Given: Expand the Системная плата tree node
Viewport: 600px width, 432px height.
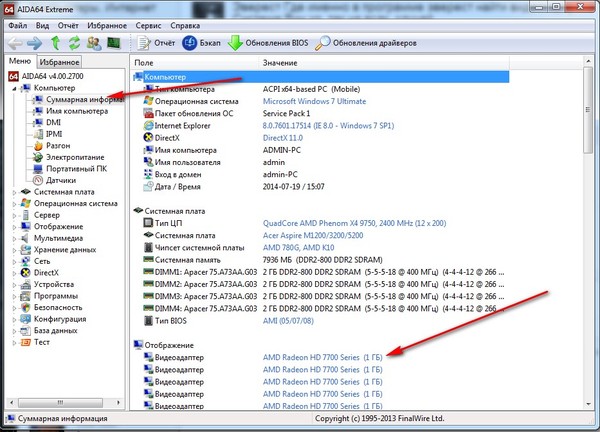Looking at the screenshot, I should (x=13, y=191).
